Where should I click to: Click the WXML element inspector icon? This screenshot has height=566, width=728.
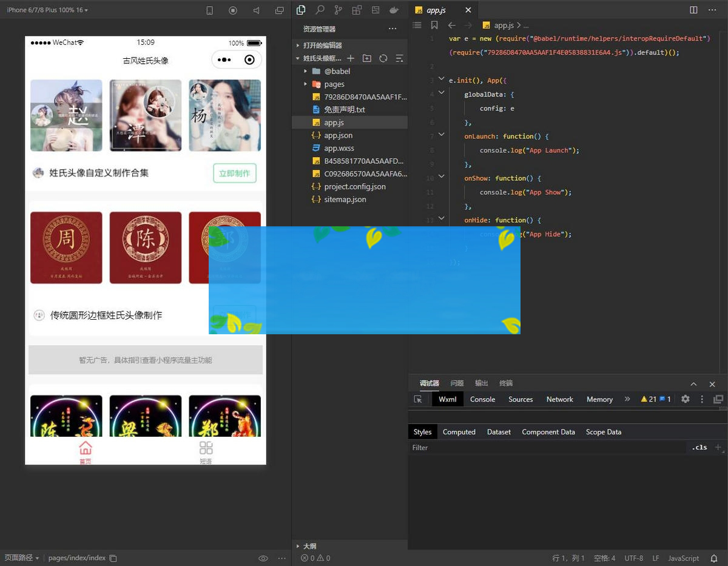[418, 399]
